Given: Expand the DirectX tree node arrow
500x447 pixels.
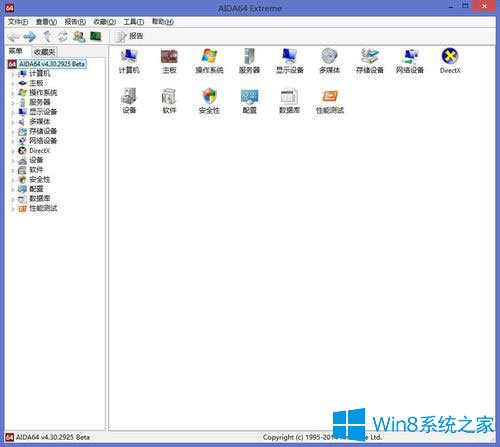Looking at the screenshot, I should point(13,151).
